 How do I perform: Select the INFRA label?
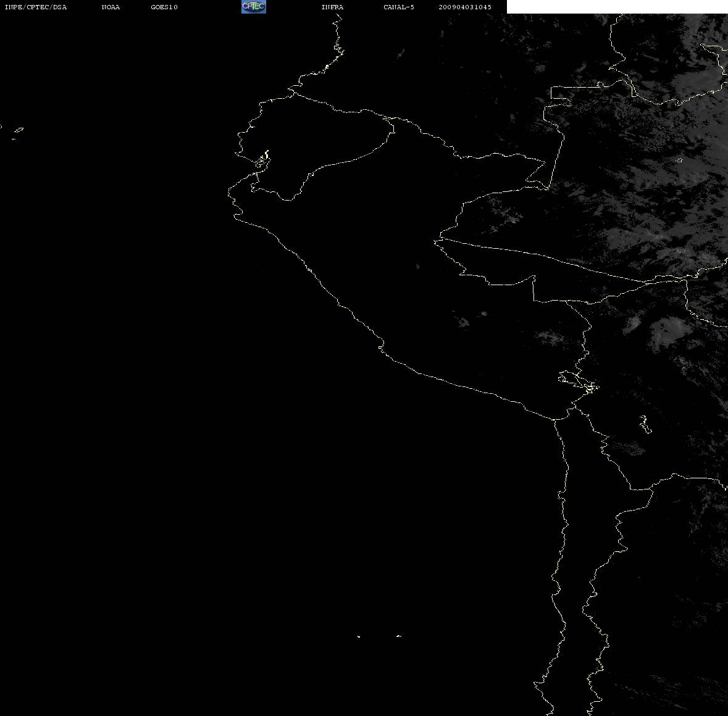pyautogui.click(x=332, y=7)
